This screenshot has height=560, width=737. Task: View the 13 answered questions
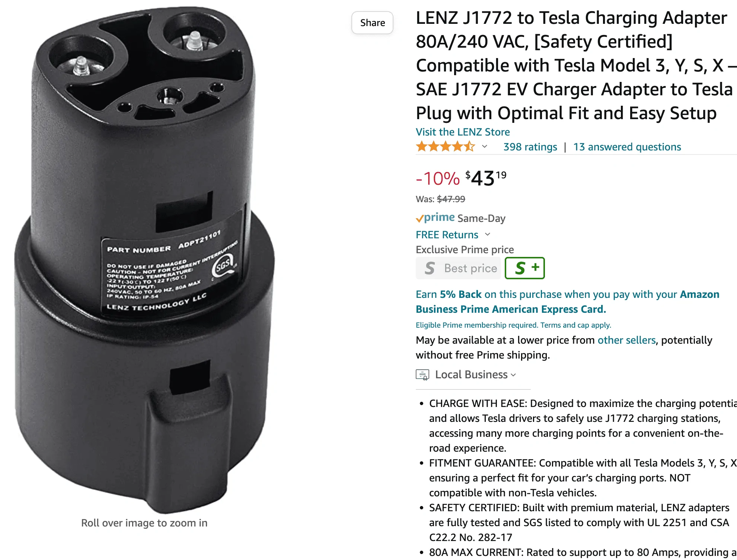pyautogui.click(x=627, y=147)
